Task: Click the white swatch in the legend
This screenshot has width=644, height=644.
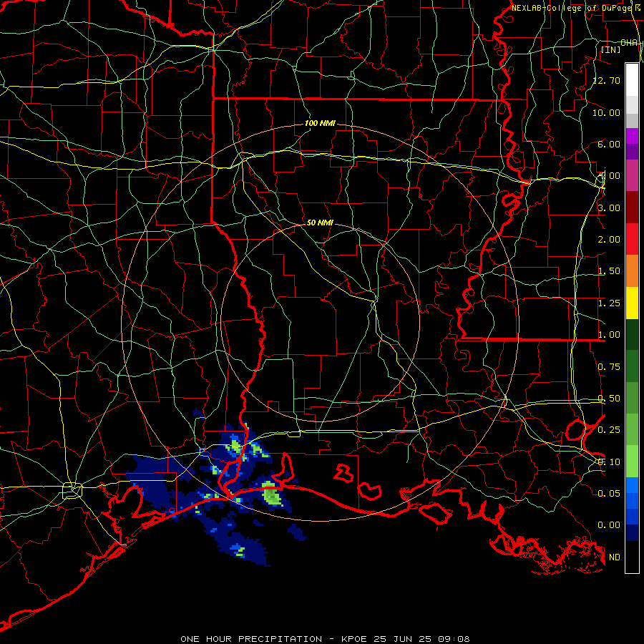Action: click(632, 79)
